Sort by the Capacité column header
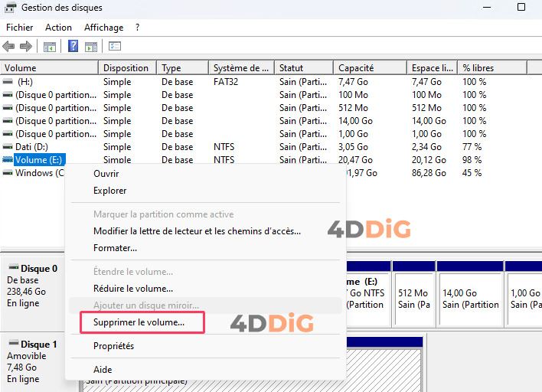 pos(370,67)
